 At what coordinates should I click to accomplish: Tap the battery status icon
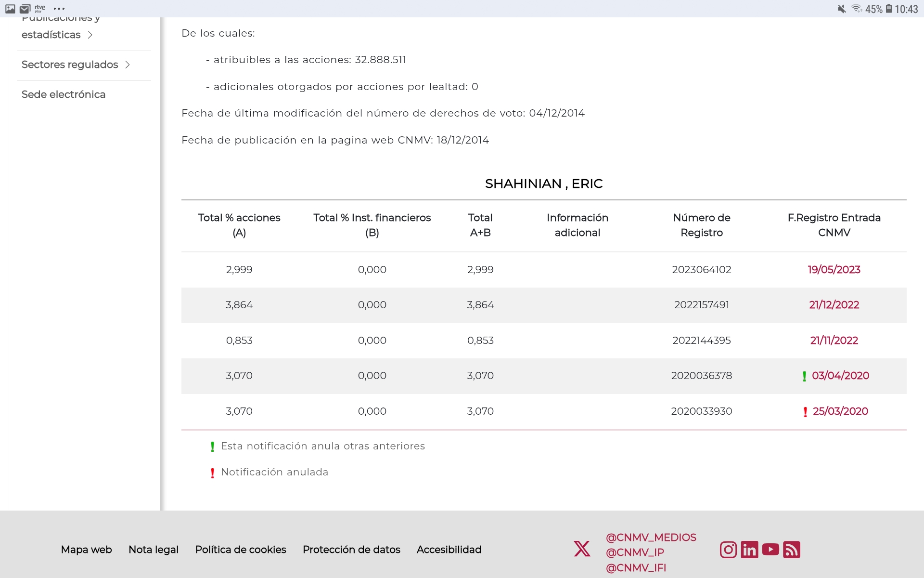889,9
